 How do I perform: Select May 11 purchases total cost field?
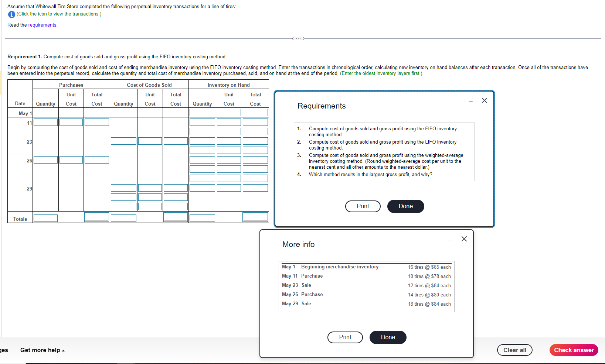point(97,122)
